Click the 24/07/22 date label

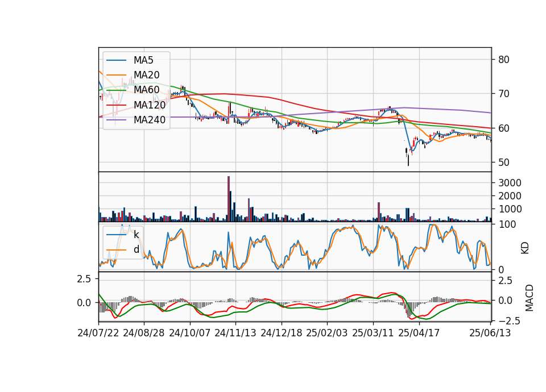click(x=98, y=333)
